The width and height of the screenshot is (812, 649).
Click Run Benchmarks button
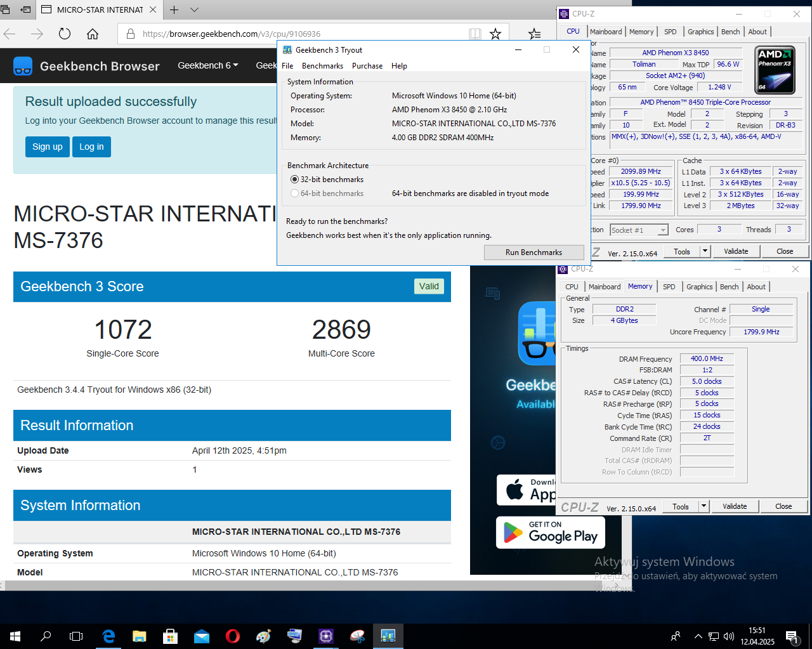(x=534, y=252)
